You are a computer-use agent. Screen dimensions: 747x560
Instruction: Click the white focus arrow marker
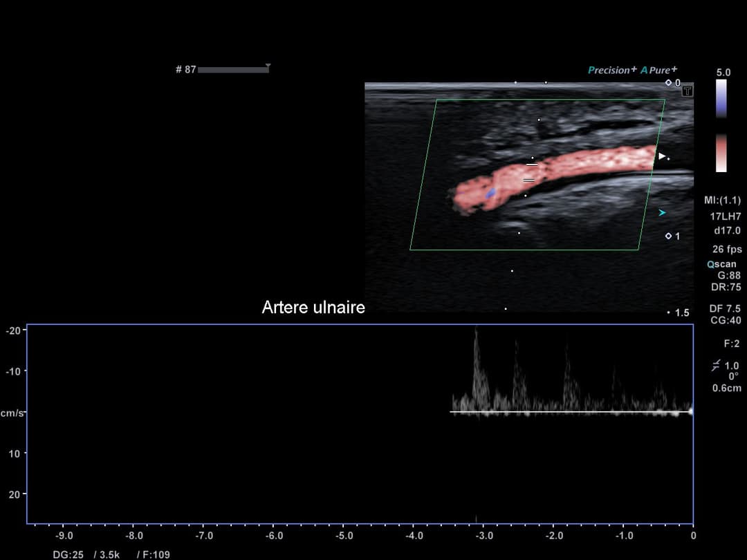(662, 156)
